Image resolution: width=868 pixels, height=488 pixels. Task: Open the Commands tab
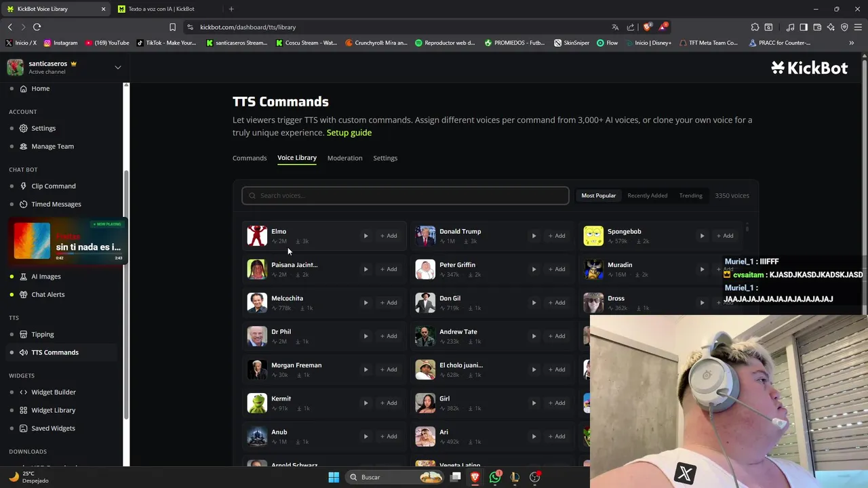(x=250, y=158)
